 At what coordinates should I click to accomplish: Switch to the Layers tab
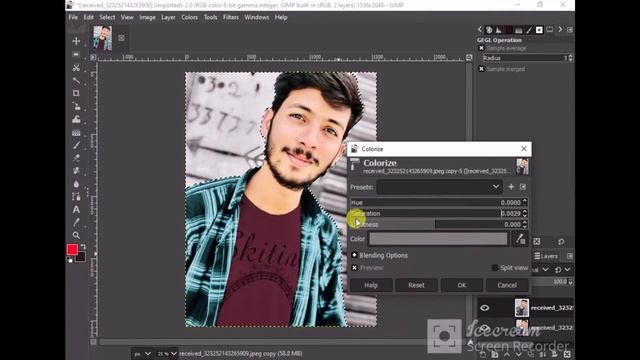click(x=546, y=256)
